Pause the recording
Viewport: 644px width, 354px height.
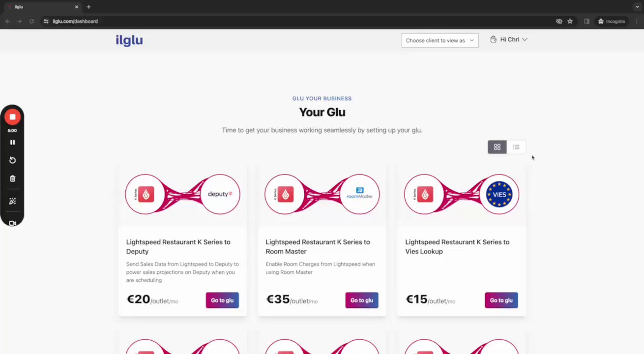[x=12, y=143]
